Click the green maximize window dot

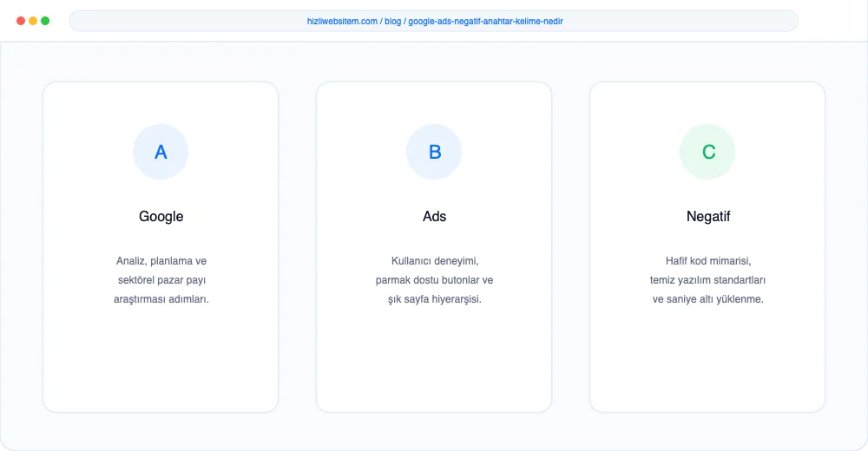[45, 21]
